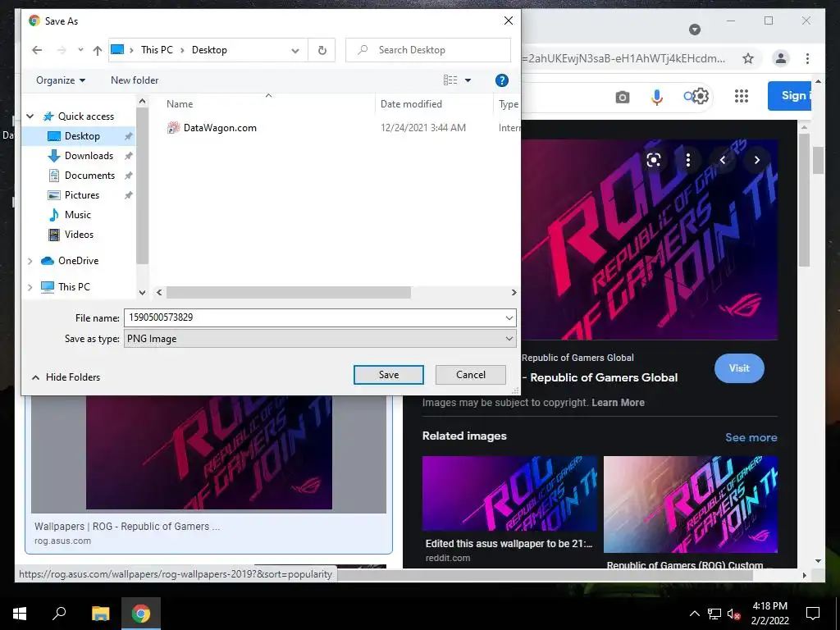Click This PC in the address breadcrumb
This screenshot has height=630, width=840.
tap(157, 50)
